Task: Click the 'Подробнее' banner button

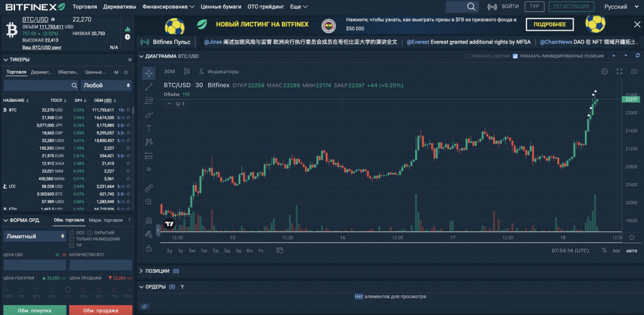Action: (x=550, y=25)
